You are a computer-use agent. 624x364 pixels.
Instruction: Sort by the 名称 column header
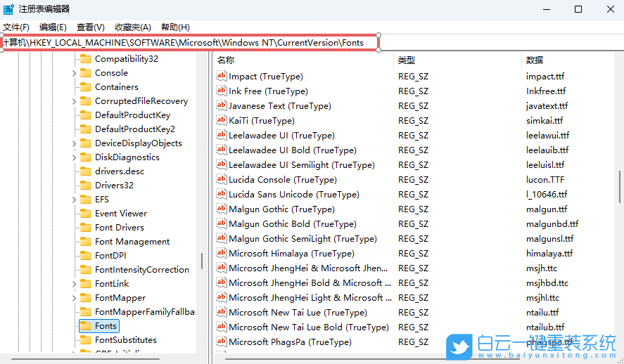click(x=227, y=60)
